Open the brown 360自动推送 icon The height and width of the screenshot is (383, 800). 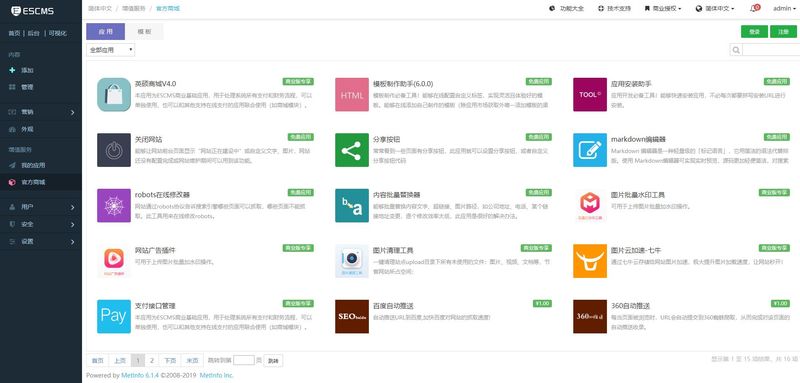590,316
